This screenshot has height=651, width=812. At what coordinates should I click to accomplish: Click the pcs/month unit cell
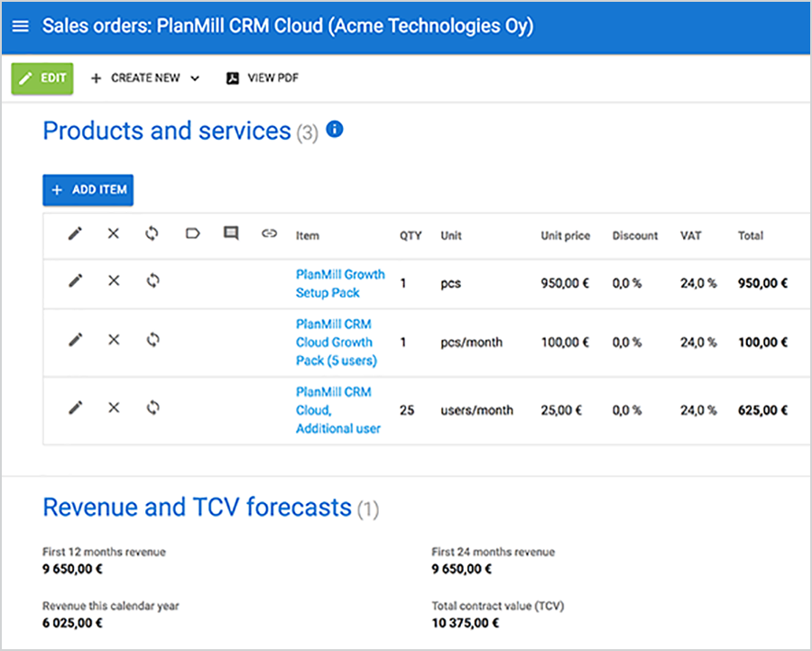tap(471, 343)
